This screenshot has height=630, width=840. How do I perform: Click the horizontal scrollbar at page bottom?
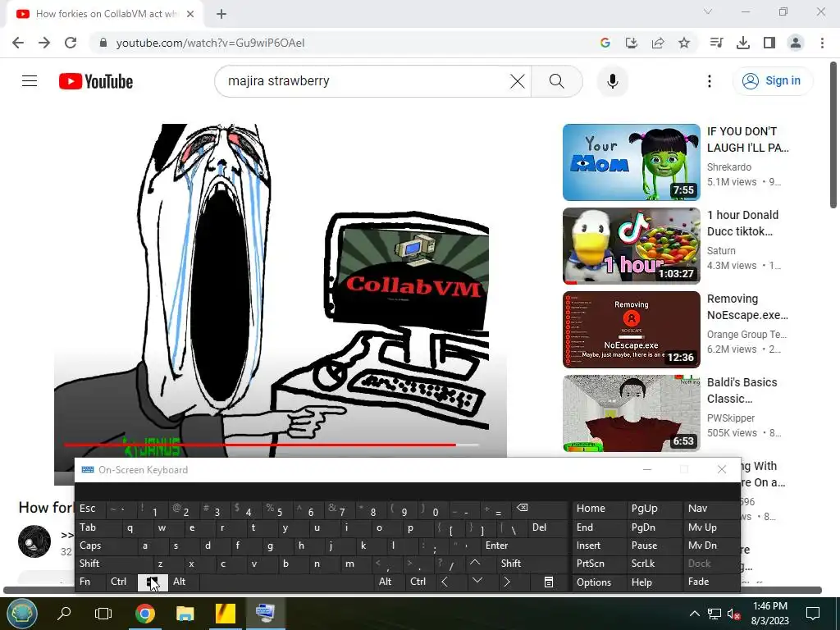[x=413, y=591]
